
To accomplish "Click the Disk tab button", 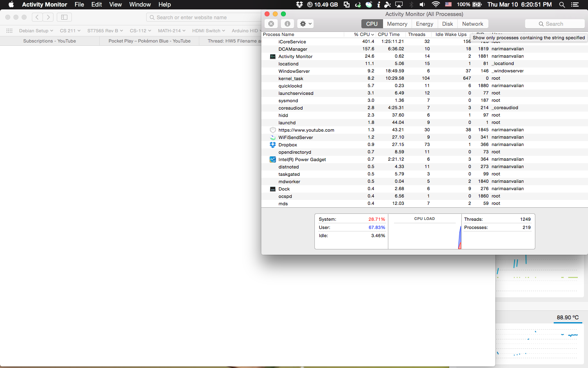I will (448, 23).
